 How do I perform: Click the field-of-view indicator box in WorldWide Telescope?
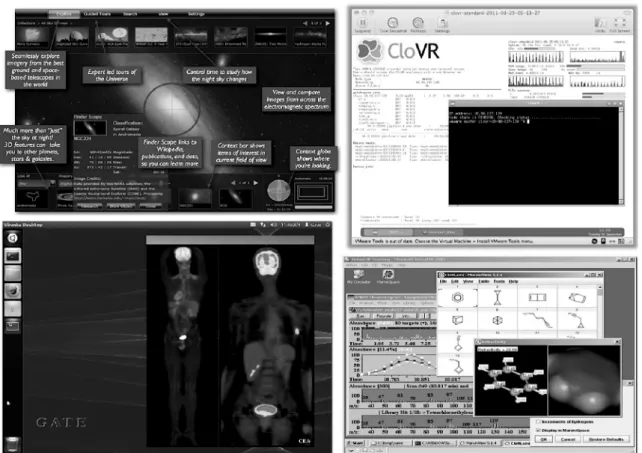point(312,192)
